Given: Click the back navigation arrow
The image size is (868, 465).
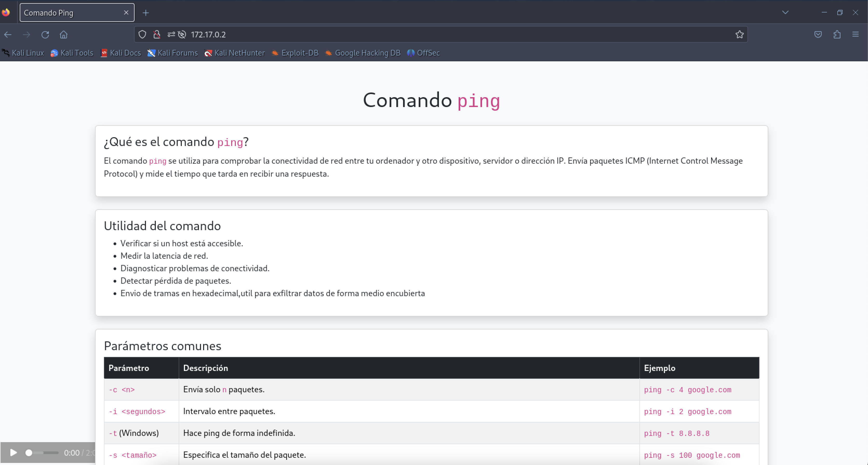Looking at the screenshot, I should click(x=8, y=34).
